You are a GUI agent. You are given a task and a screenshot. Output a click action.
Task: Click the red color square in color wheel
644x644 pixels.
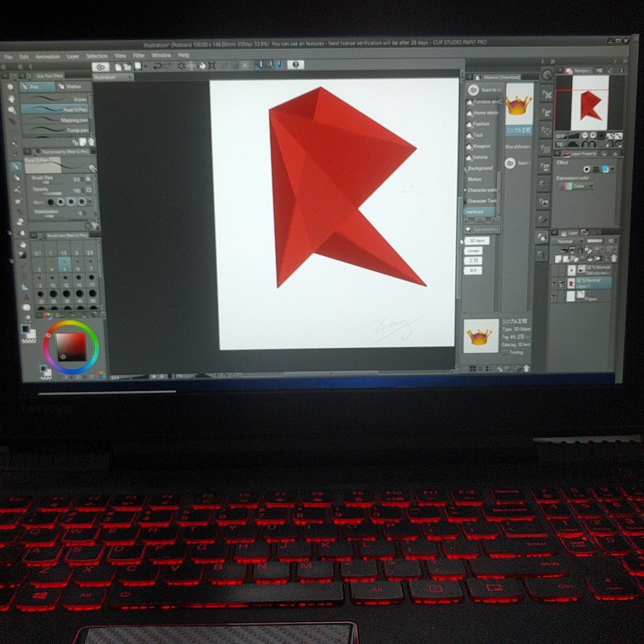click(71, 346)
